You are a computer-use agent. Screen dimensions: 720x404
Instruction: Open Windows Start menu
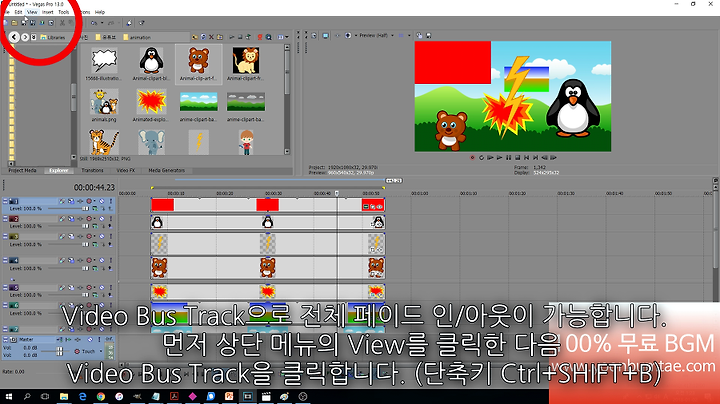pos(9,396)
